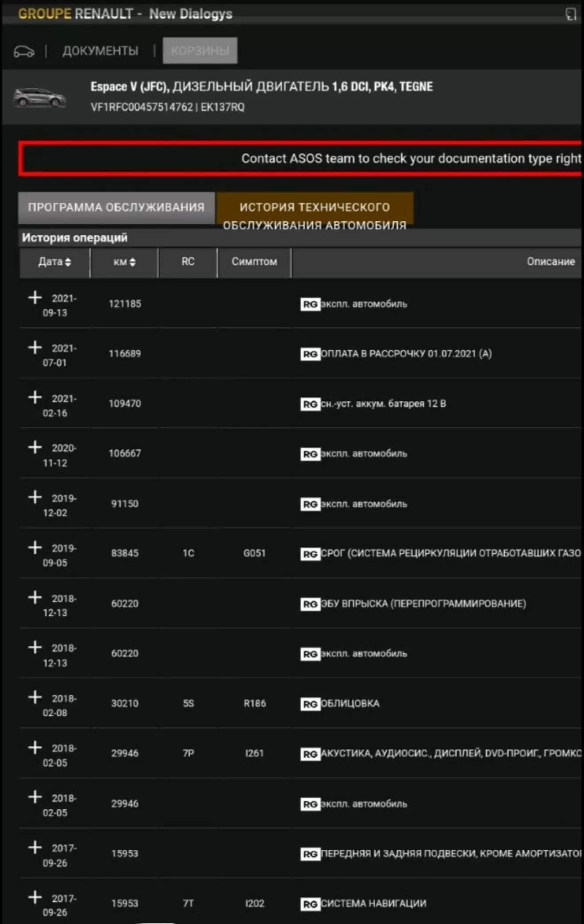The image size is (584, 924).
Task: Sort the table by км column arrows
Action: coord(132,262)
